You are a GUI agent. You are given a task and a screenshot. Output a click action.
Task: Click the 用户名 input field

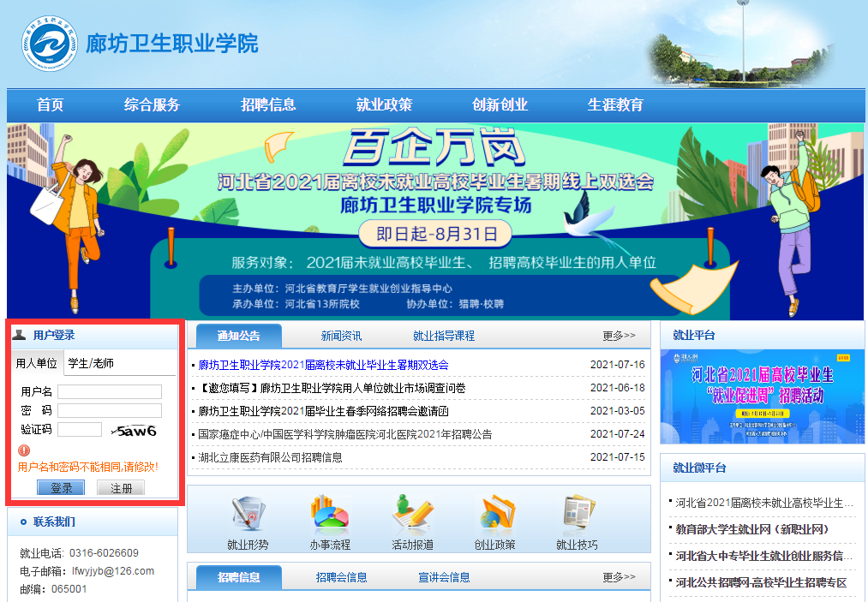pyautogui.click(x=110, y=391)
